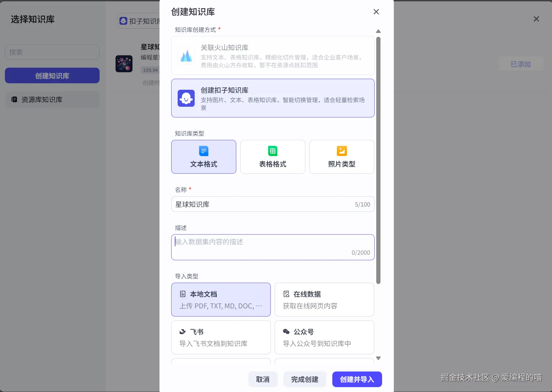This screenshot has height=392, width=552.
Task: Click the dialog vertical scrollbar thumb
Action: point(378,160)
